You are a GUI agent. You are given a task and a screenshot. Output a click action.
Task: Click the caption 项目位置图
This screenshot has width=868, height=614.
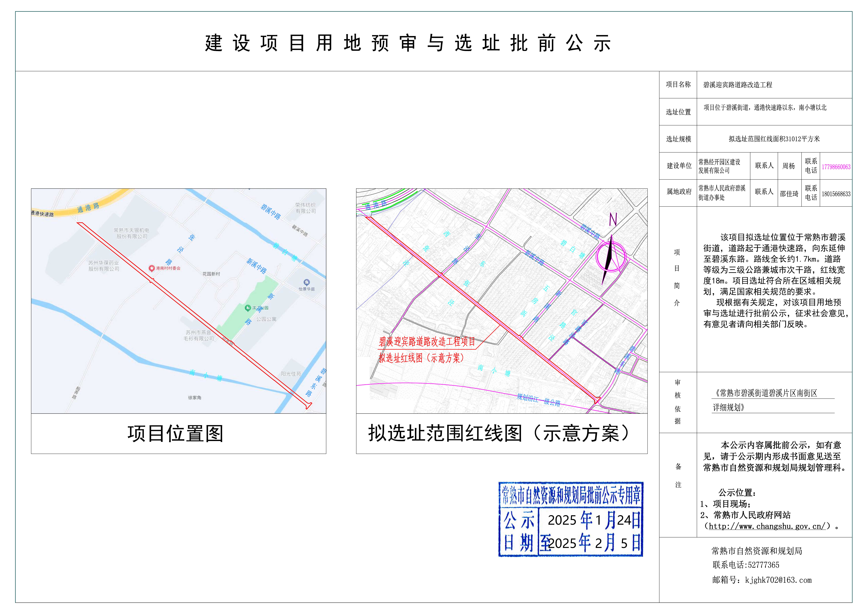(175, 433)
